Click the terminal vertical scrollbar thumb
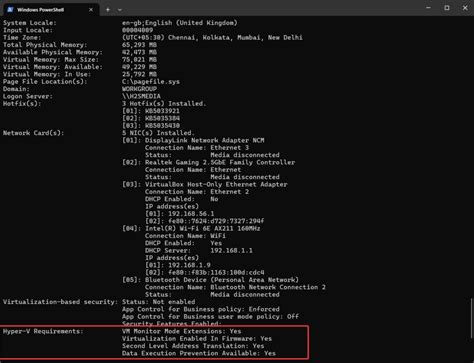Viewport: 474px width, 363px height. (472, 317)
